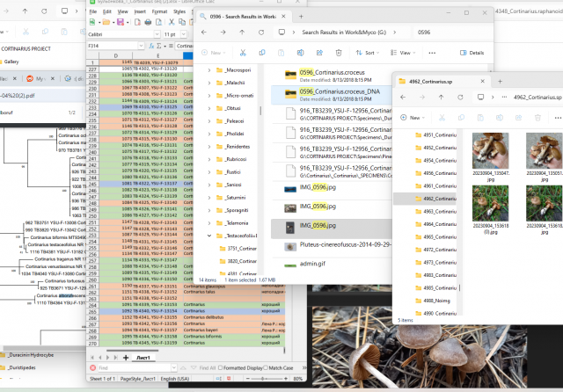Select the 4963_Cortinarius folder in the tree

[440, 211]
